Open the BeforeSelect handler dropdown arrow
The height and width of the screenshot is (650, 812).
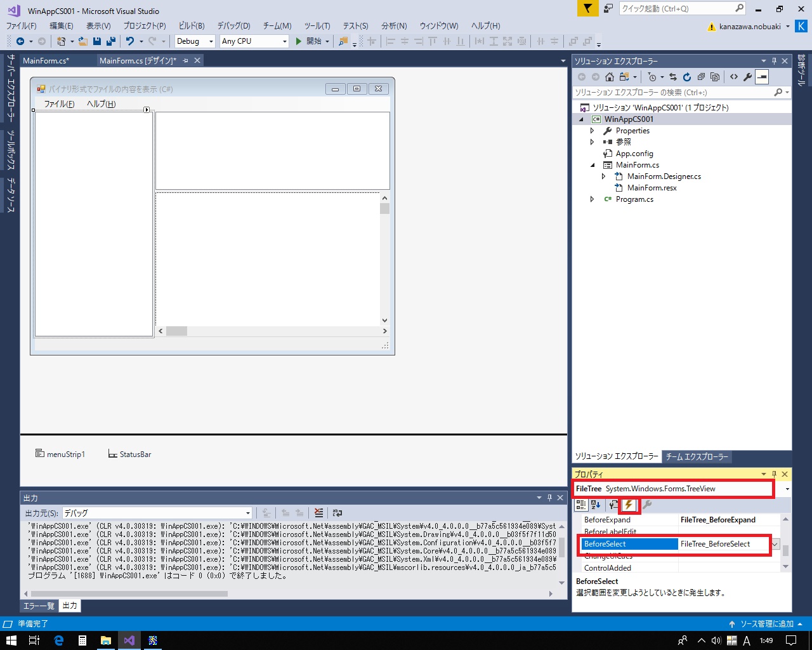click(775, 544)
